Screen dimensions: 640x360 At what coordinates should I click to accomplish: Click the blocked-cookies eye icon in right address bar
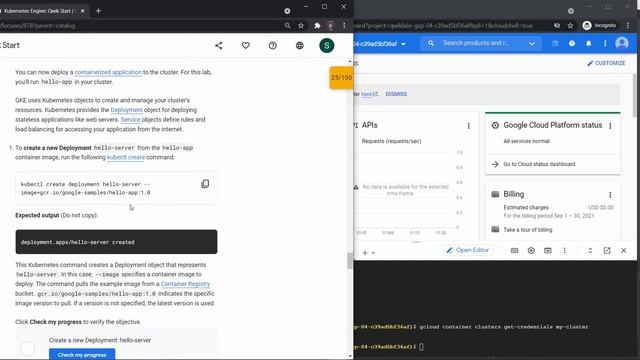tap(557, 25)
